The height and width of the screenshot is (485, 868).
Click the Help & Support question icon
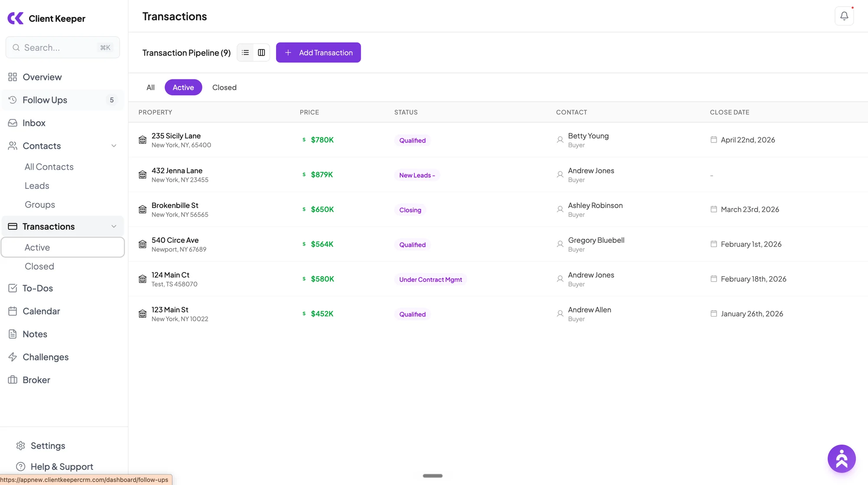tap(20, 466)
